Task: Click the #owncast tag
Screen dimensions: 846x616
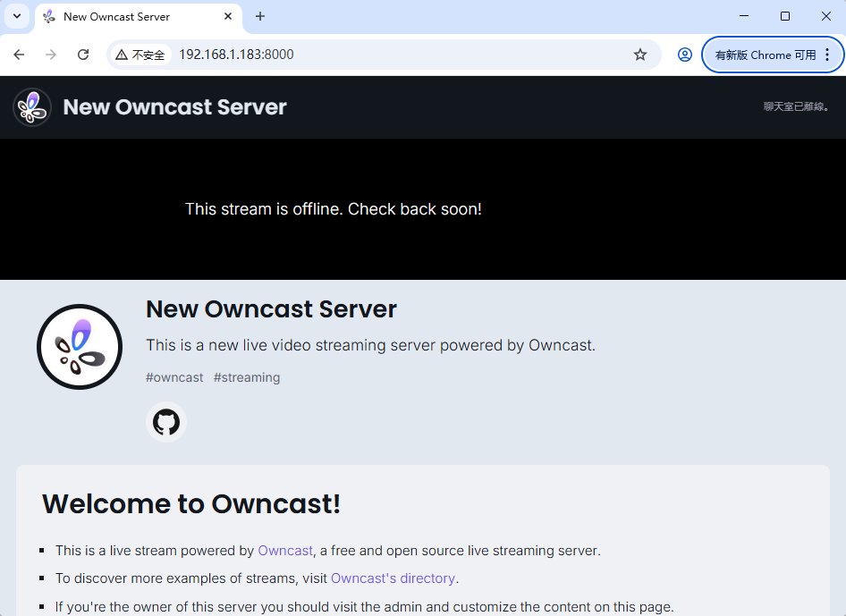Action: pos(174,377)
